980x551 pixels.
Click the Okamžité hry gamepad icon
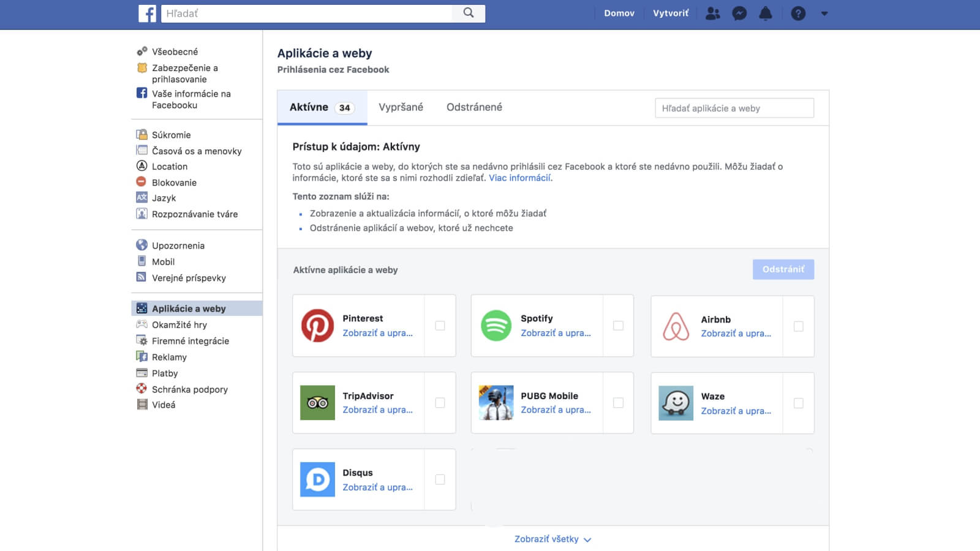pyautogui.click(x=142, y=324)
